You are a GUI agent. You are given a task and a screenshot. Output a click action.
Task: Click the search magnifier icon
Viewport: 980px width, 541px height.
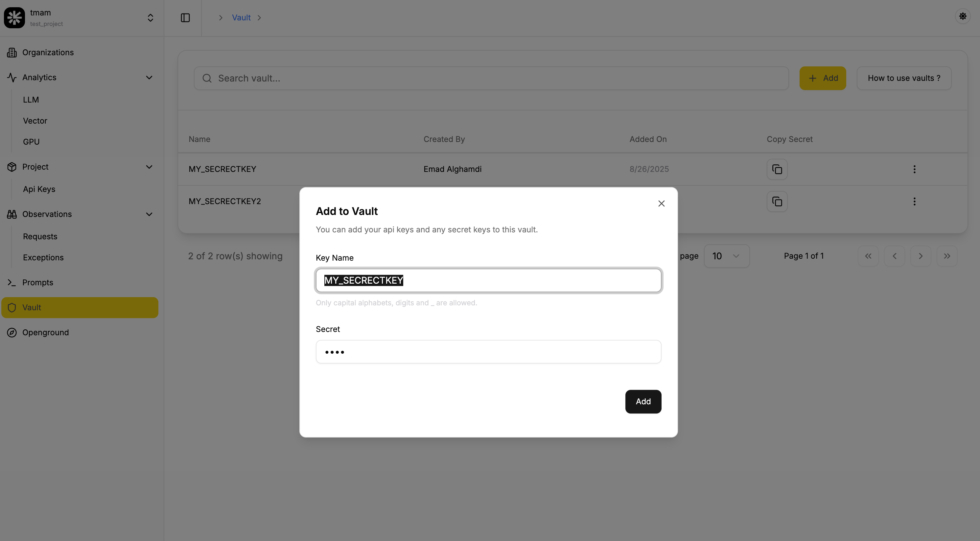click(x=207, y=78)
